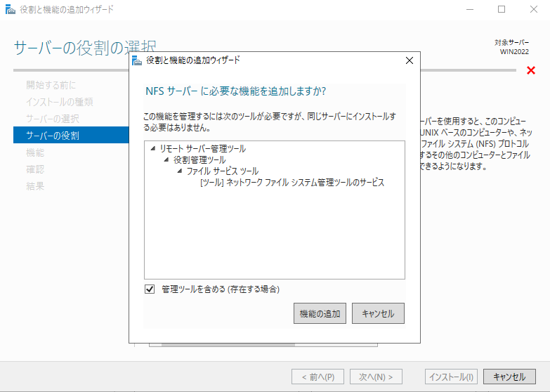Viewport: 550px width, 392px height.
Task: Click the wizard icon in the dialog title bar
Action: (137, 60)
